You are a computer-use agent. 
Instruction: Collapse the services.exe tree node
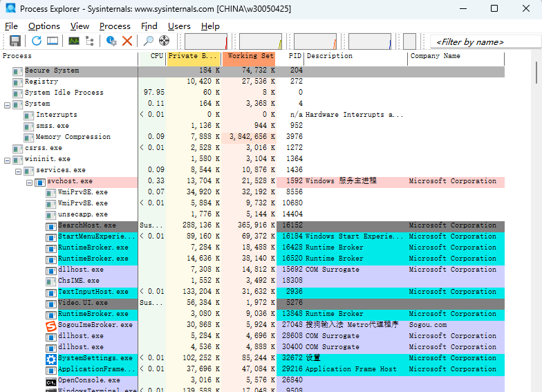[18, 171]
